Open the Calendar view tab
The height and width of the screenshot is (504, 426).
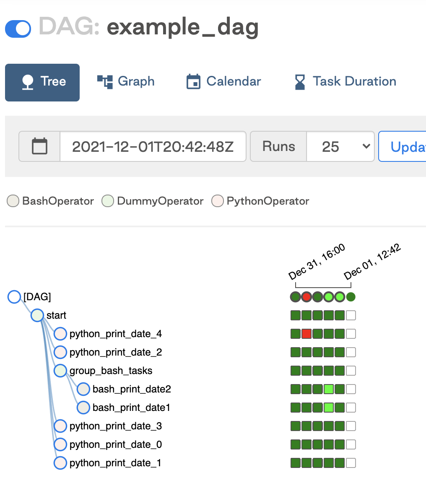(223, 81)
